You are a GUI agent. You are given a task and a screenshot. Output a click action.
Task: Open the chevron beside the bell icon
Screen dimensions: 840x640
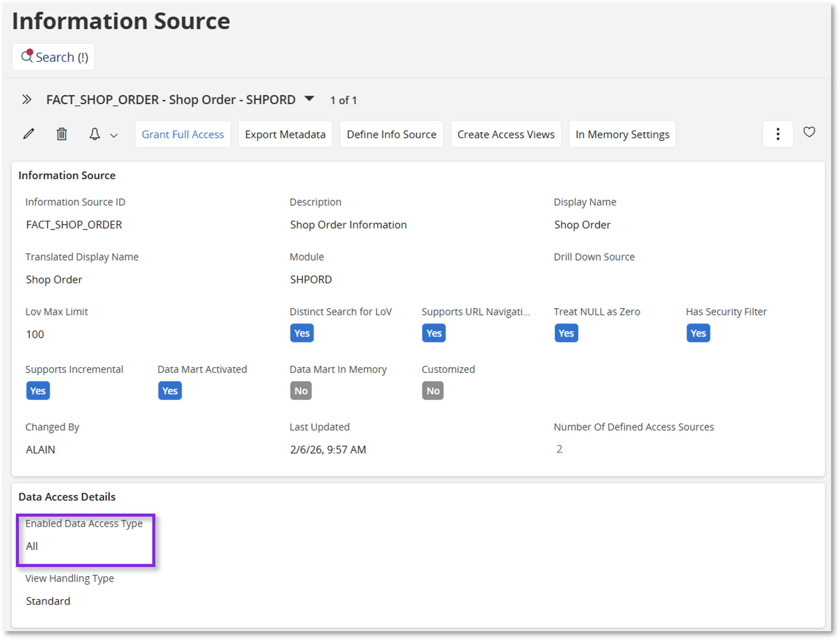tap(114, 135)
